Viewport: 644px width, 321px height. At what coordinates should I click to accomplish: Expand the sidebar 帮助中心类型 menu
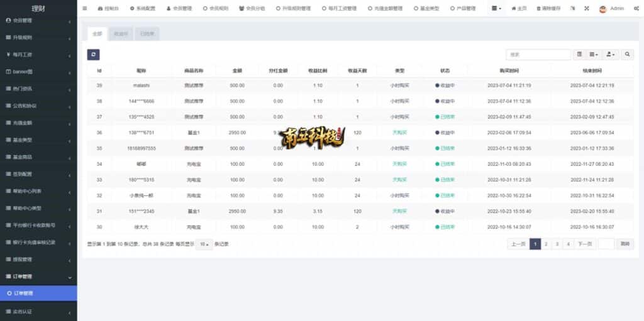click(x=38, y=208)
